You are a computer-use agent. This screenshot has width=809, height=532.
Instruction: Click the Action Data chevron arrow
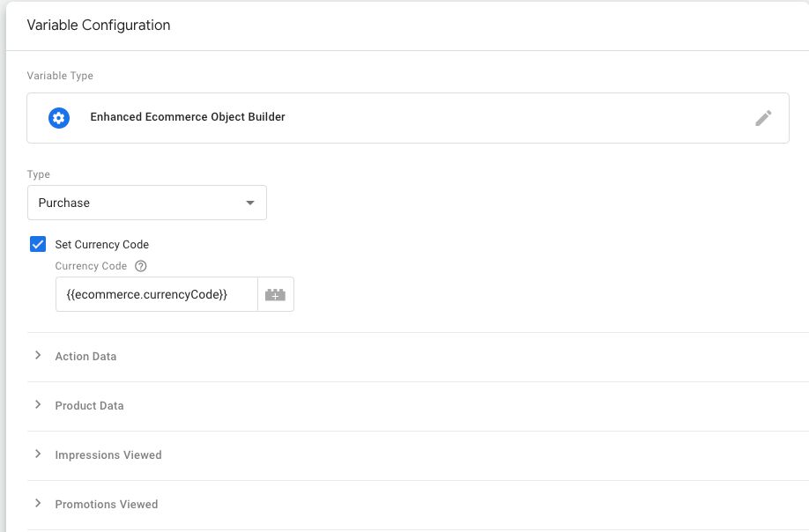pos(38,355)
